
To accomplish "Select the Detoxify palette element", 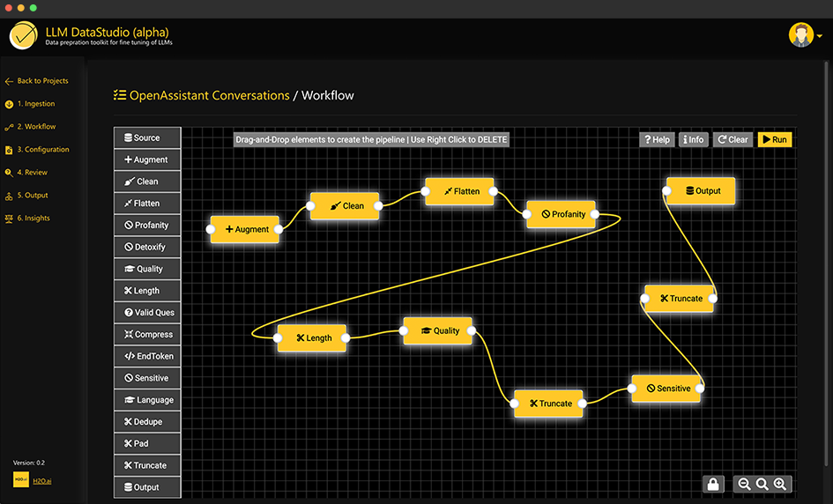I will [x=147, y=247].
